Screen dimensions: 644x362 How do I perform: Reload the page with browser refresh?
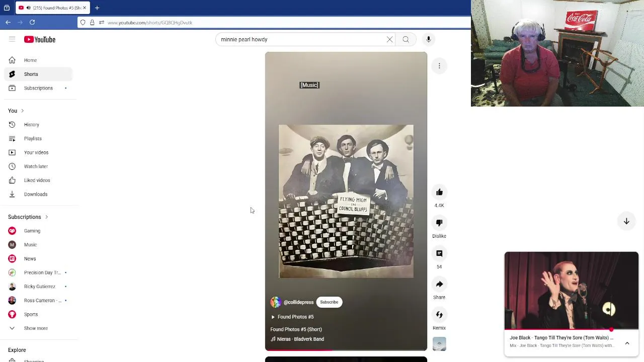click(x=32, y=22)
